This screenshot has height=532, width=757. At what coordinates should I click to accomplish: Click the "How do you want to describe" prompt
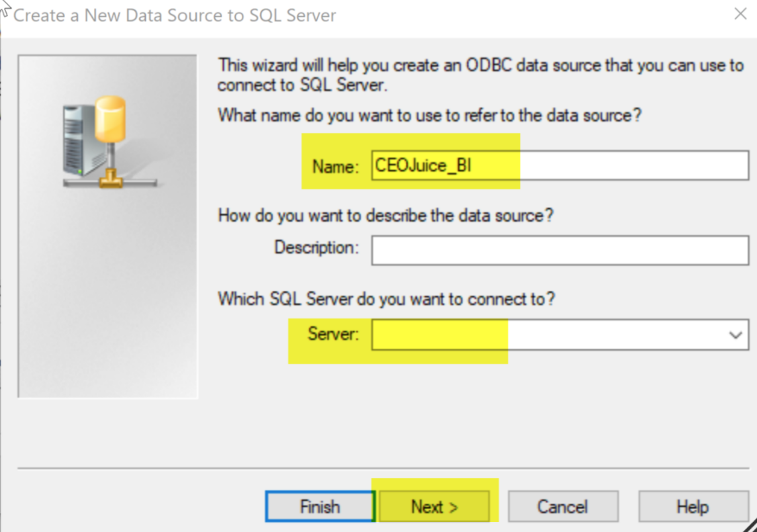tap(386, 216)
